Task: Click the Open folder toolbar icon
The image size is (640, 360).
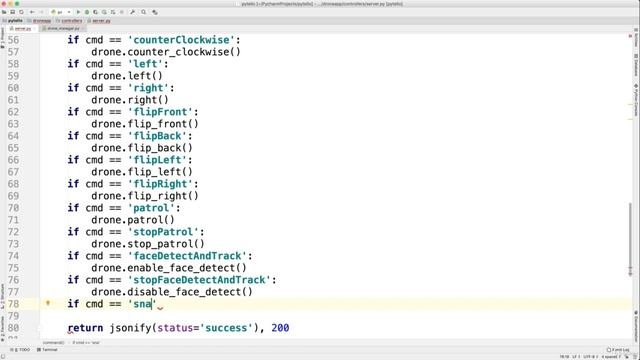Action: coord(4,12)
